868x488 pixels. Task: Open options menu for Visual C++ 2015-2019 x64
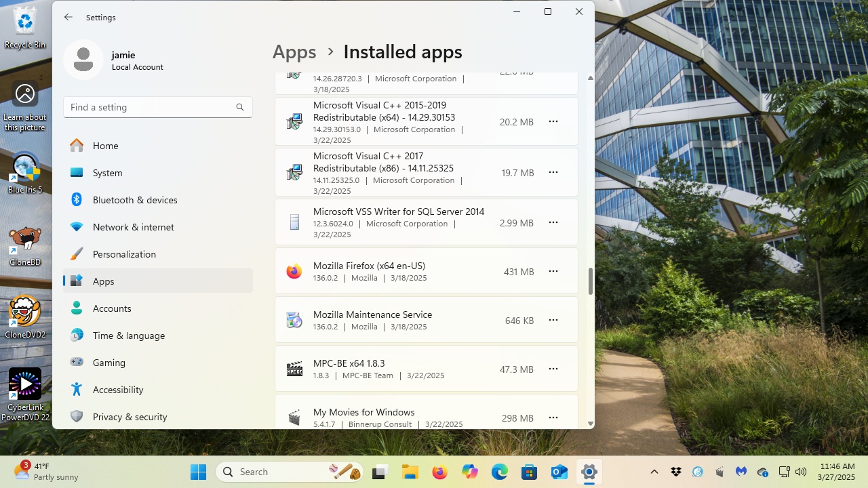click(553, 122)
